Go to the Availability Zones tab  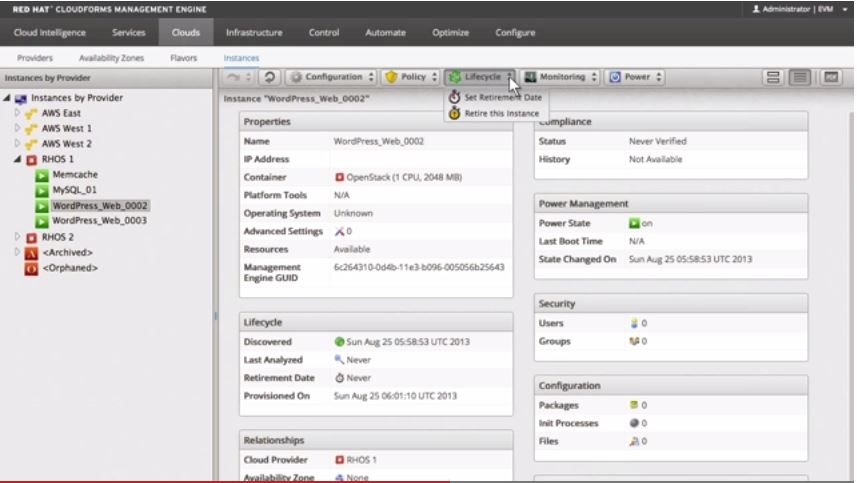click(111, 58)
